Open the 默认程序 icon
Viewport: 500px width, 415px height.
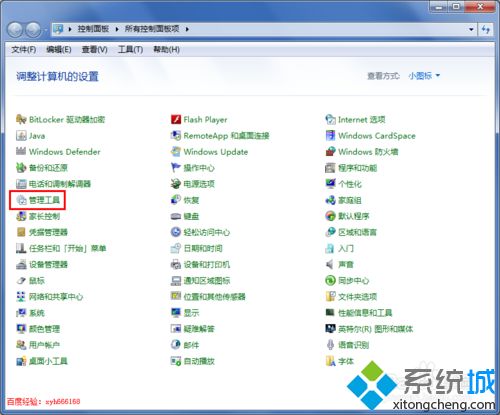click(330, 216)
